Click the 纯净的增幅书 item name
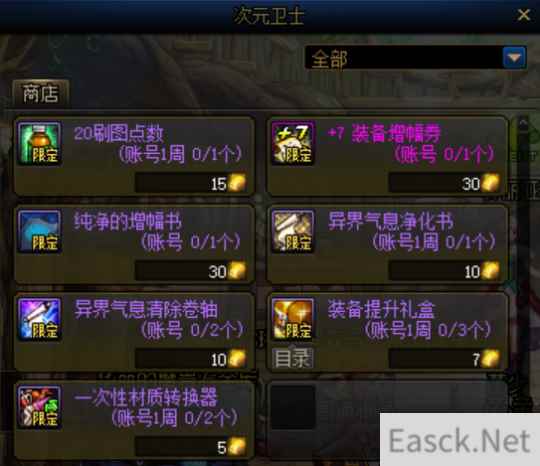 pos(128,221)
